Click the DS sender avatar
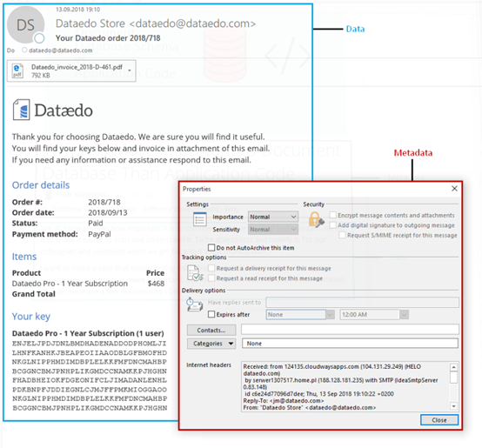Image resolution: width=482 pixels, height=448 pixels. pyautogui.click(x=26, y=24)
